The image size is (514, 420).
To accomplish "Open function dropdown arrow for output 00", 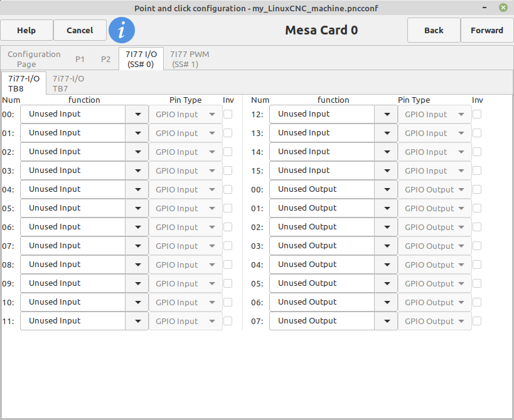I will point(387,189).
